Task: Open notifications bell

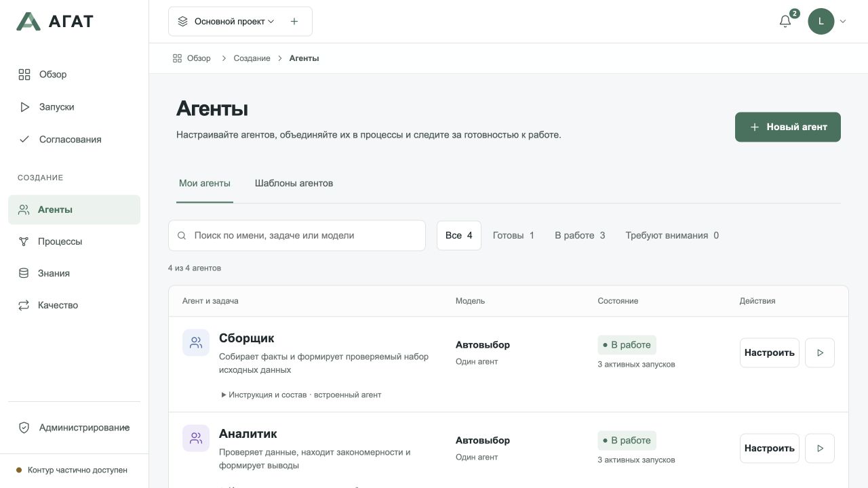Action: click(785, 21)
